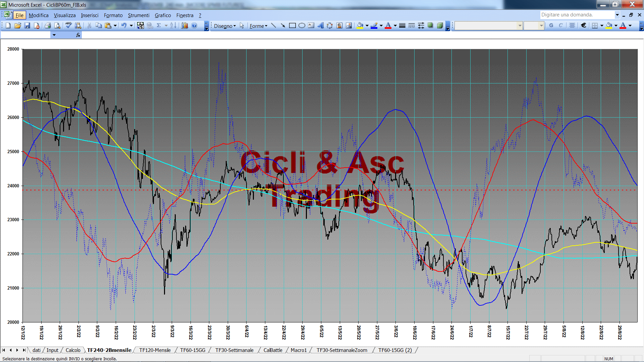Open Print Preview icon

57,25
